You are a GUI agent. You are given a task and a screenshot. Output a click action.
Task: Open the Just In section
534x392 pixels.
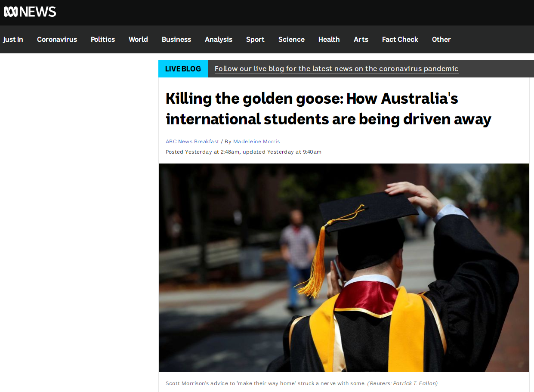click(13, 39)
